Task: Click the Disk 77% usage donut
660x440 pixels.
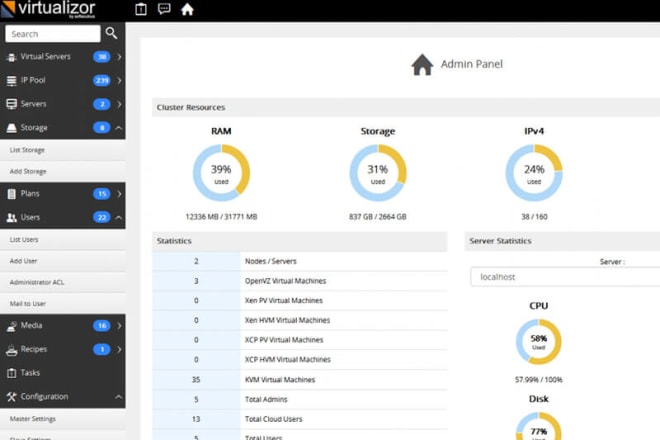Action: [x=539, y=426]
